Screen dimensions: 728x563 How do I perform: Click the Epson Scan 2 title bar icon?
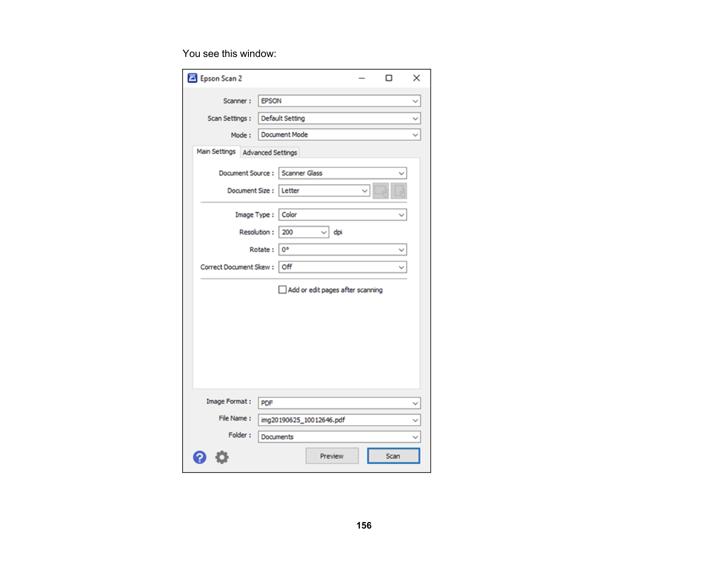click(x=192, y=78)
